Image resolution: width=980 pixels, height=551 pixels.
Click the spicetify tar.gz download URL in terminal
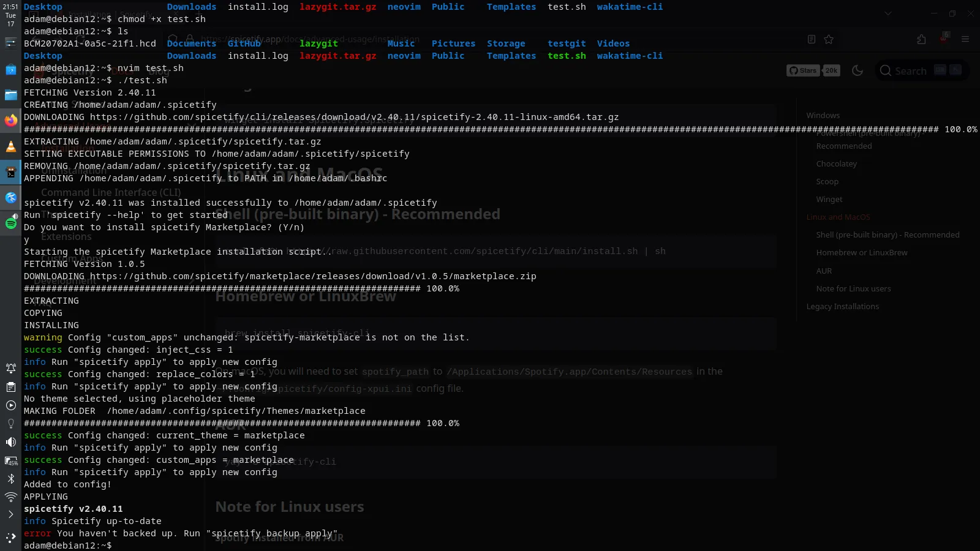click(354, 117)
